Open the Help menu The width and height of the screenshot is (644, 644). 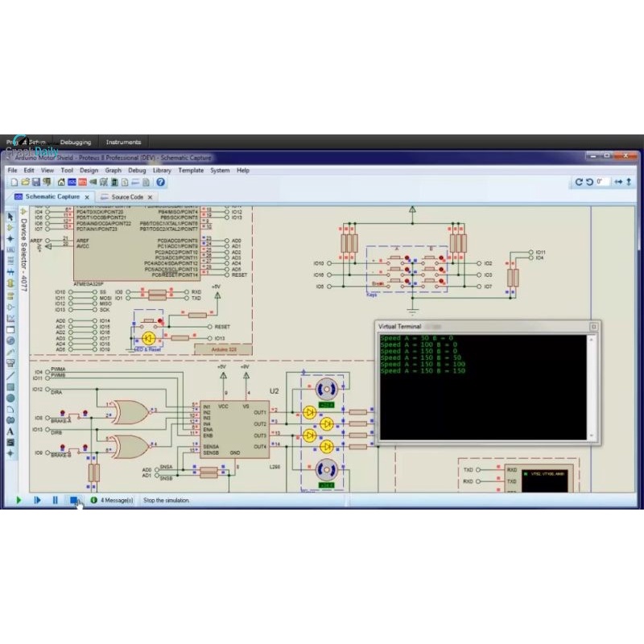243,170
